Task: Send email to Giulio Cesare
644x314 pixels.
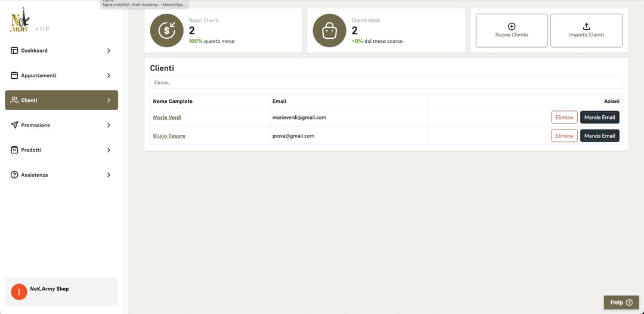Action: [599, 136]
